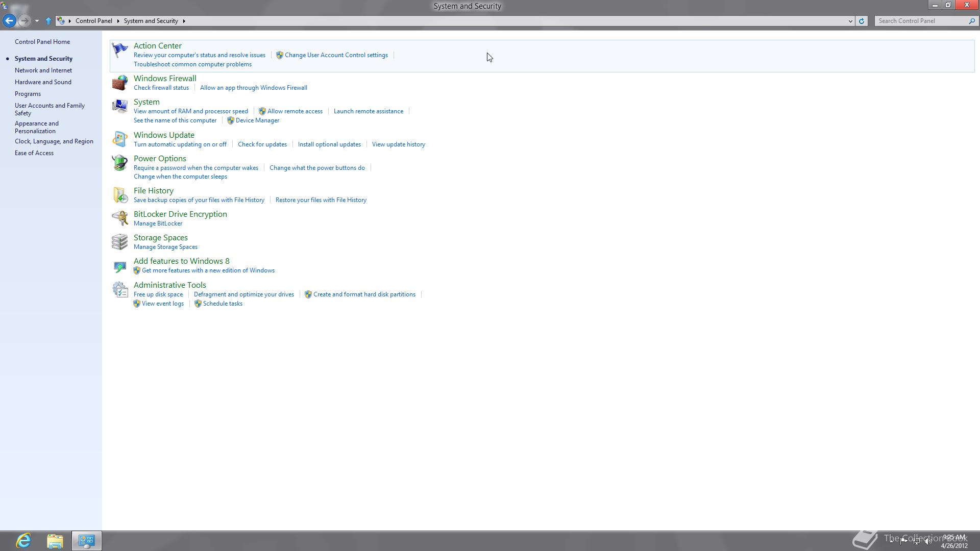Screen dimensions: 980x551
Task: Select System and Security in sidebar
Action: coord(43,59)
